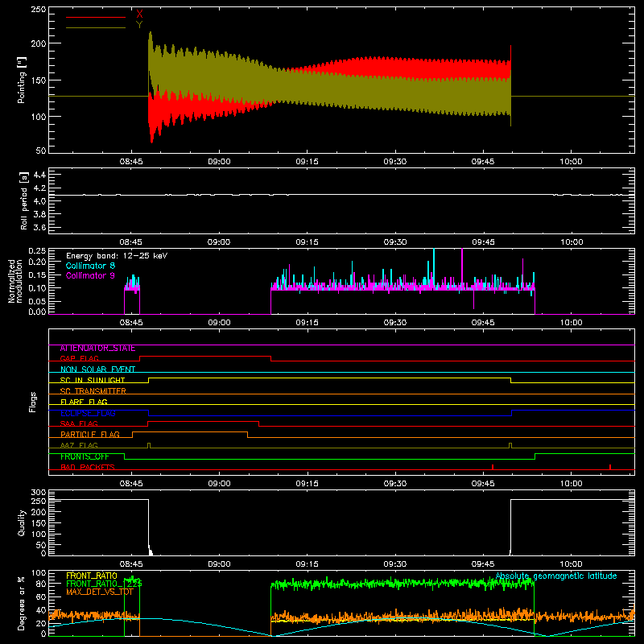Click the ECLIPSE_FLAG label
The height and width of the screenshot is (644, 644).
coord(88,413)
